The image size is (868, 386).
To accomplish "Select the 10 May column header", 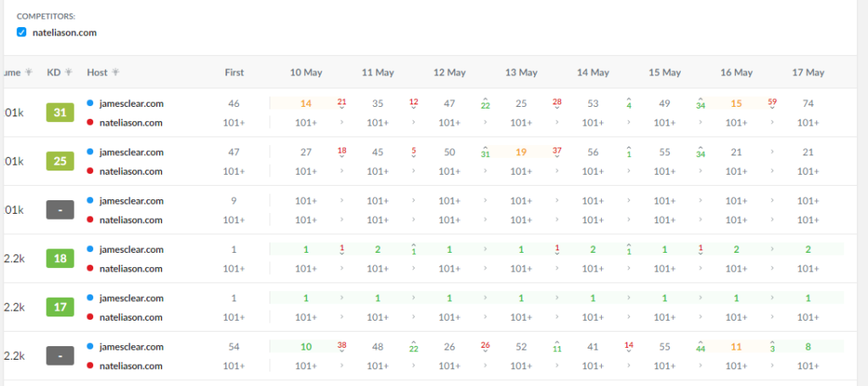I will click(306, 73).
